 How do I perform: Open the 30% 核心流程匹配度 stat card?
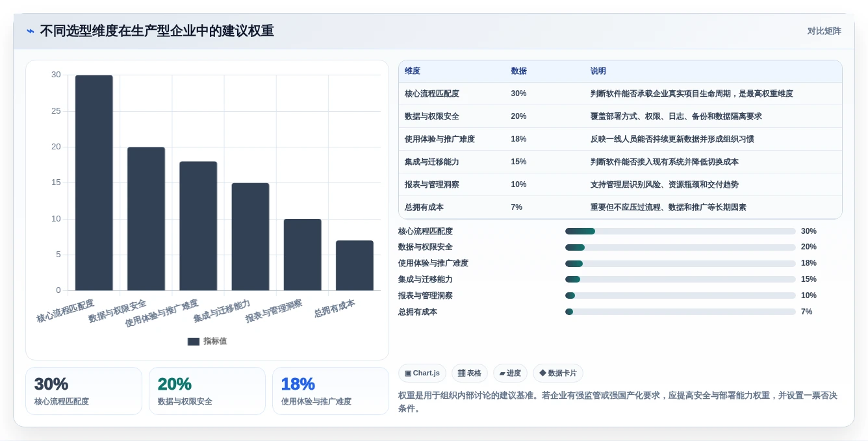tap(84, 391)
